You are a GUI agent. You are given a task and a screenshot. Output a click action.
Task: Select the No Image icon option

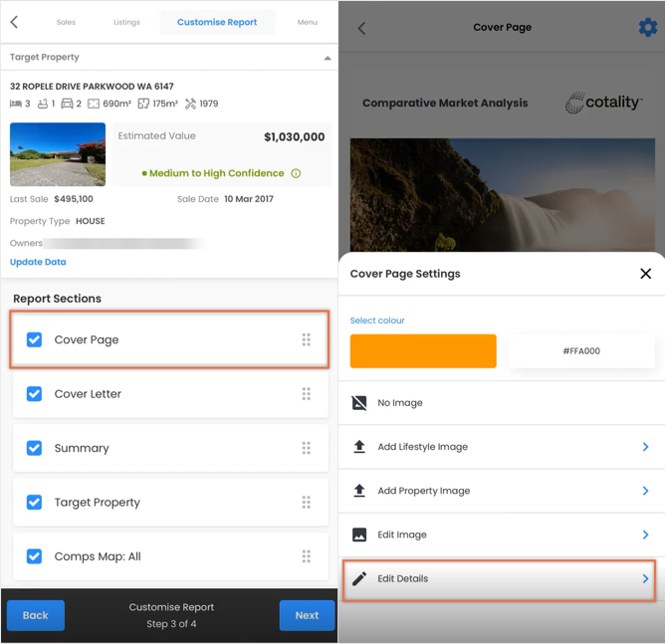(x=359, y=403)
